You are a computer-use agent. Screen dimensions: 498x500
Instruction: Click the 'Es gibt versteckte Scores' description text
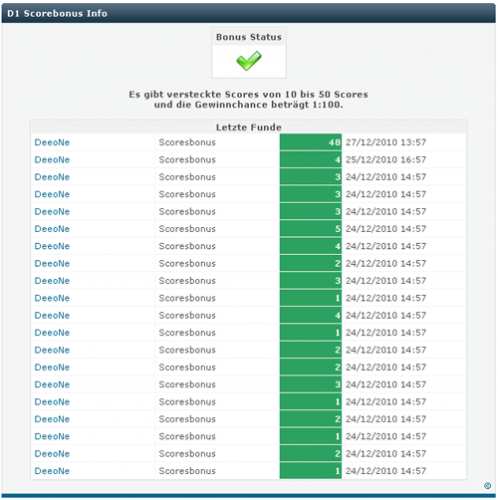(249, 99)
